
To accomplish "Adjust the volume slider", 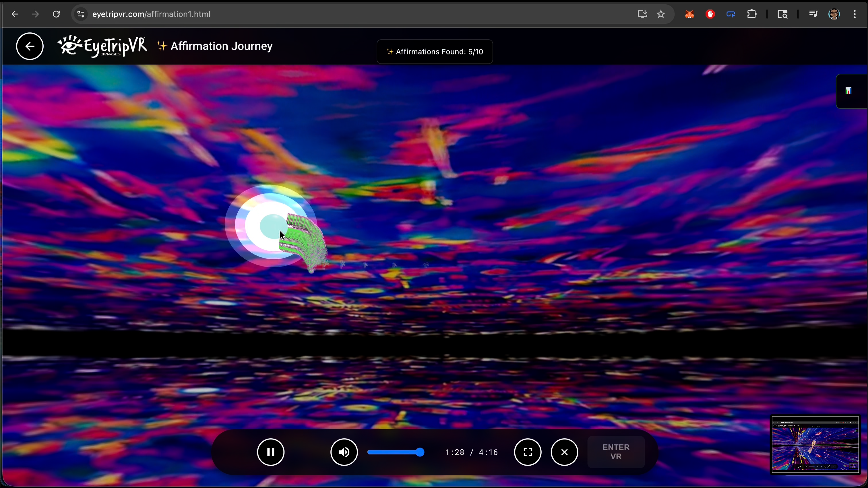I will tap(396, 452).
